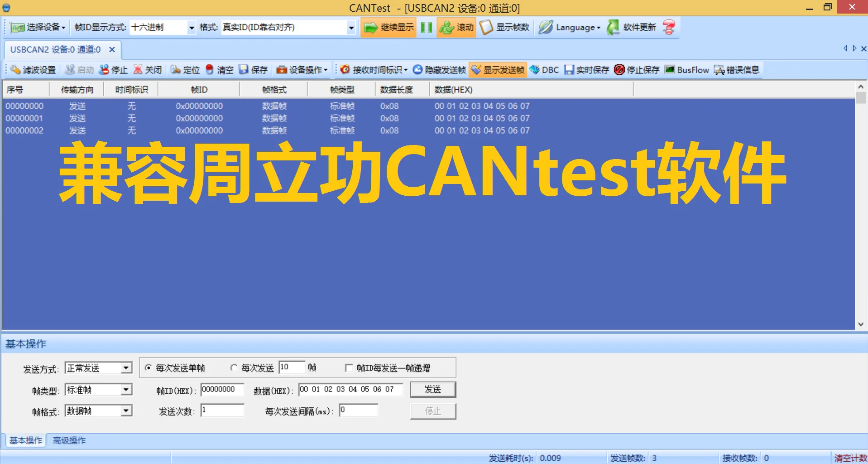868x464 pixels.
Task: Open the Language menu
Action: tap(570, 27)
